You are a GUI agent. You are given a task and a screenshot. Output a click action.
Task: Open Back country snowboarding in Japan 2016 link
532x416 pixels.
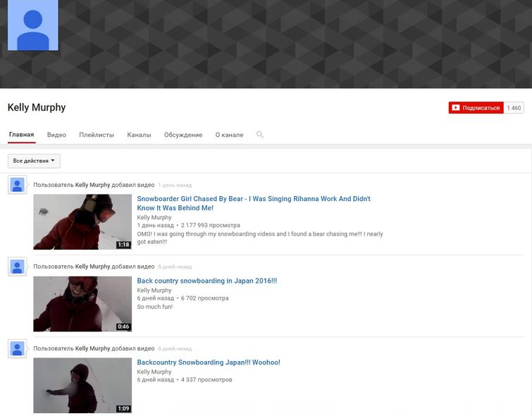[207, 281]
